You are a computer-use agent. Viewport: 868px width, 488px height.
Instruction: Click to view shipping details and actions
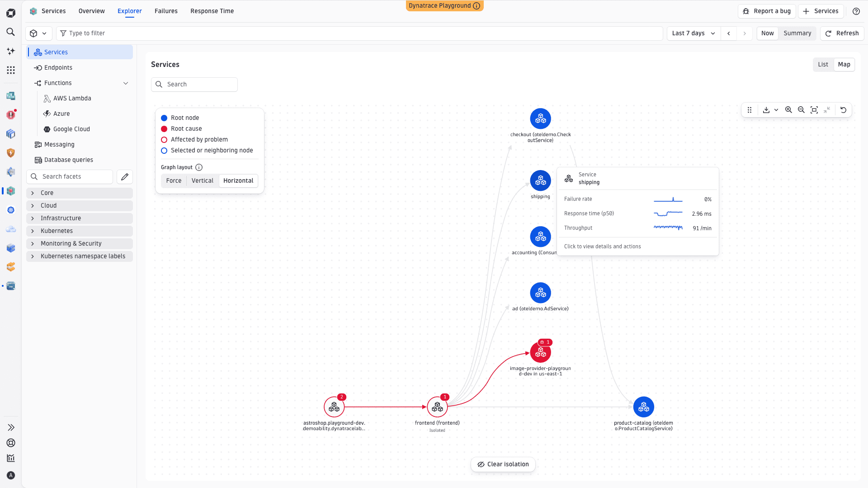(x=602, y=246)
